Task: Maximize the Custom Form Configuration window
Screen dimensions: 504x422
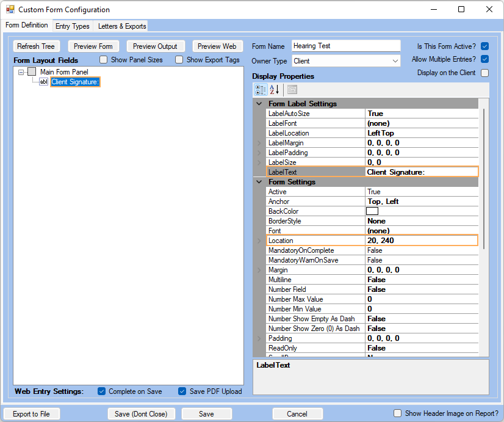Action: [461, 9]
